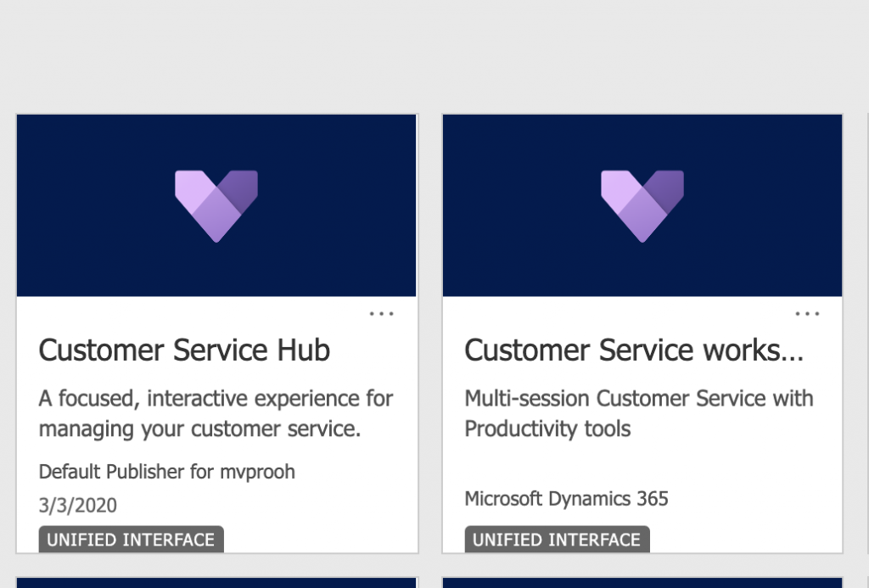Click the Customer Service Hub description text
Viewport: 869px width, 588px height.
pyautogui.click(x=216, y=413)
